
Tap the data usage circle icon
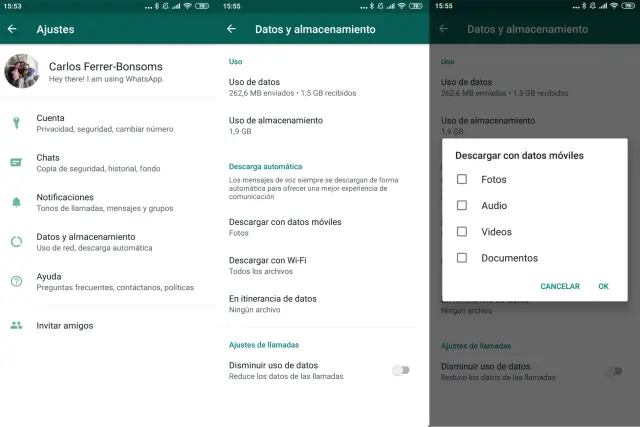pos(16,241)
